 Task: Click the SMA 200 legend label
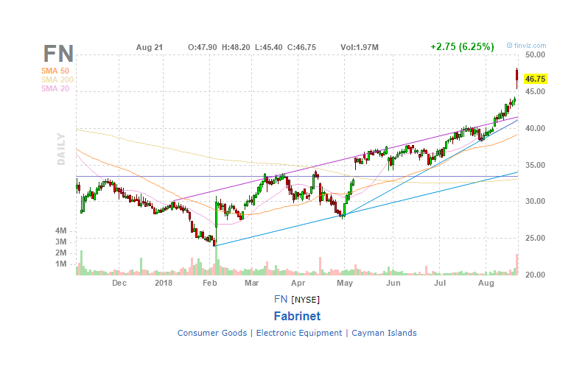coord(57,80)
